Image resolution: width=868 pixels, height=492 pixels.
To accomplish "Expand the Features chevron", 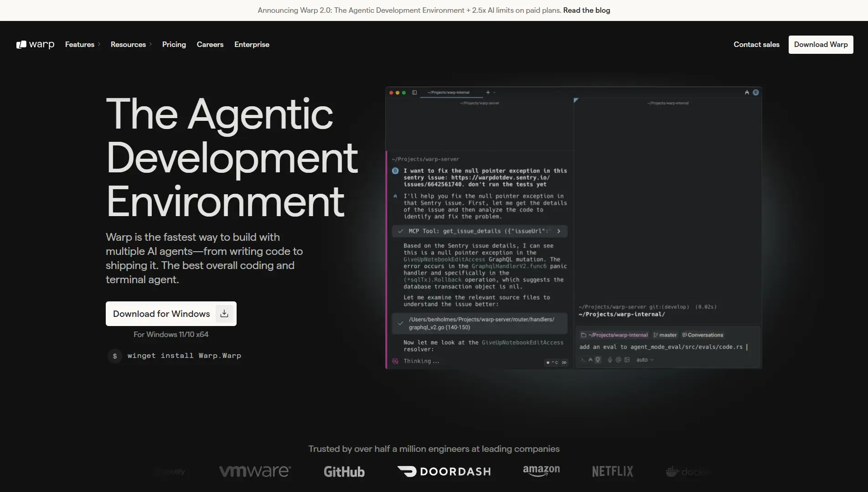I will pos(99,44).
